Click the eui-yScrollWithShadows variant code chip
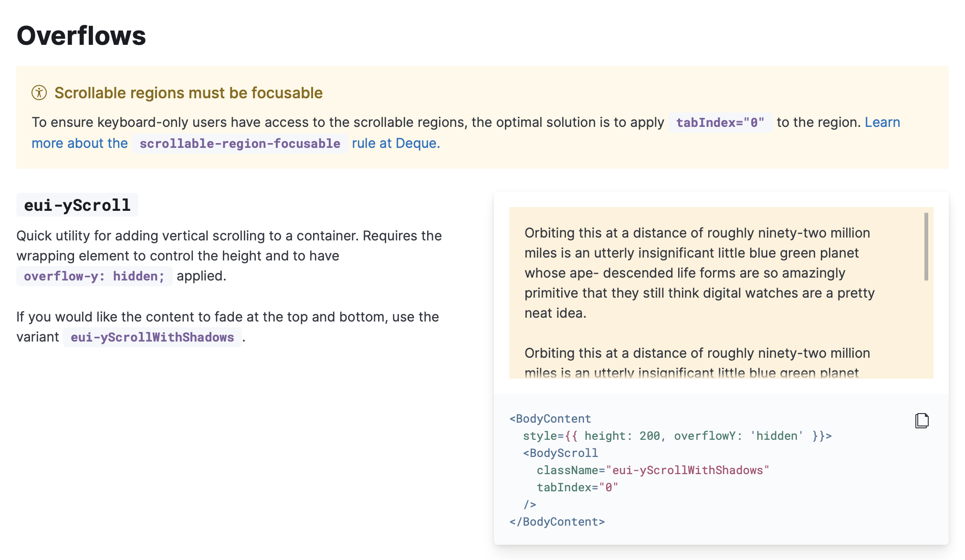Screen dimensions: 965x560 pyautogui.click(x=152, y=337)
